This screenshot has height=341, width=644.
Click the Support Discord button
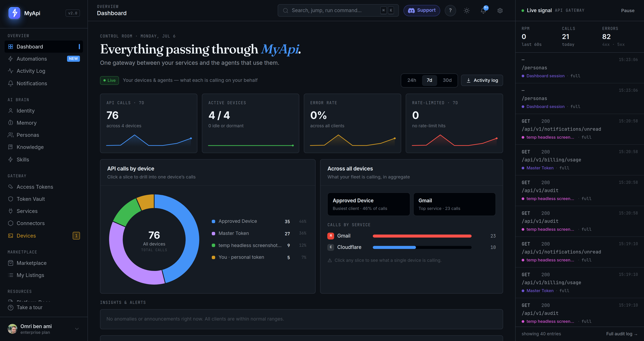click(422, 10)
